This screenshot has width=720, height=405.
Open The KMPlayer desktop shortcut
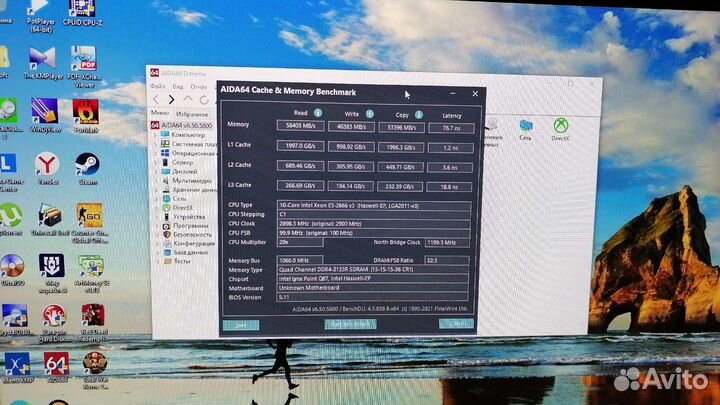(43, 63)
